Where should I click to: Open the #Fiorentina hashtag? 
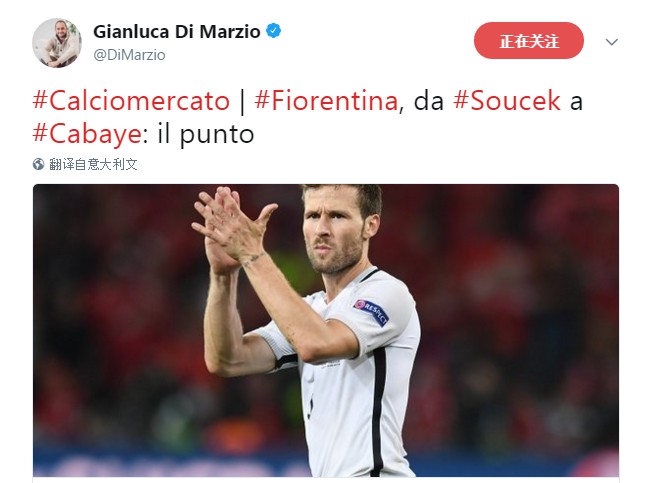point(326,101)
